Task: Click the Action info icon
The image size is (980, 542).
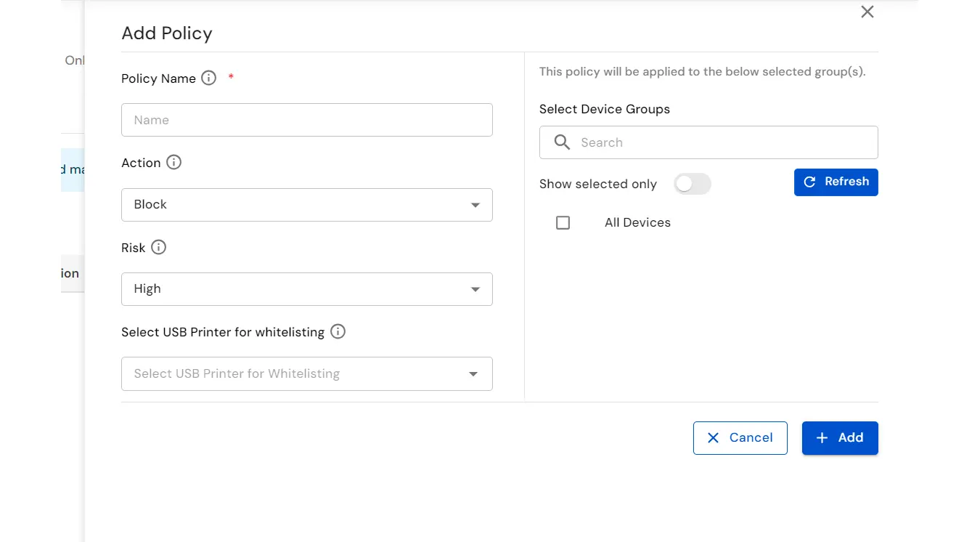Action: (x=173, y=163)
